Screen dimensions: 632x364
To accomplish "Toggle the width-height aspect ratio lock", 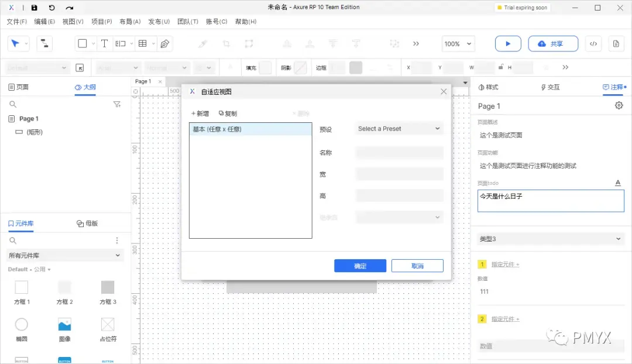I will coord(501,67).
